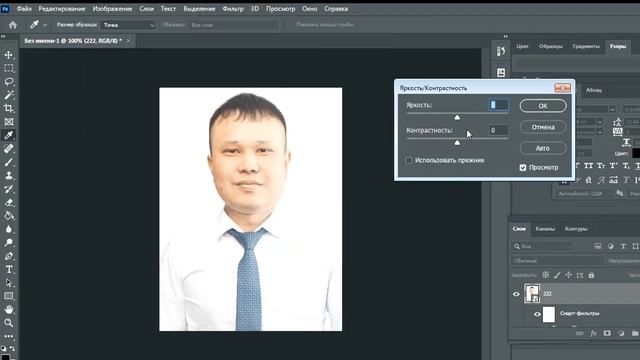The image size is (640, 360).
Task: Switch to the Контуры tab
Action: point(576,229)
